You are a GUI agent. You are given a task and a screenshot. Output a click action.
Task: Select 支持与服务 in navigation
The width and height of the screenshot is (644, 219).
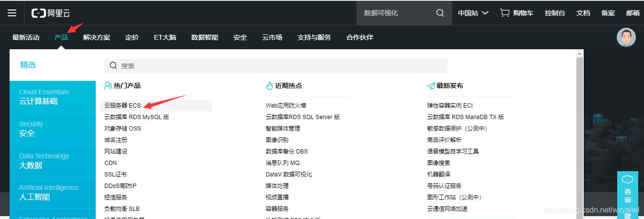(x=314, y=37)
